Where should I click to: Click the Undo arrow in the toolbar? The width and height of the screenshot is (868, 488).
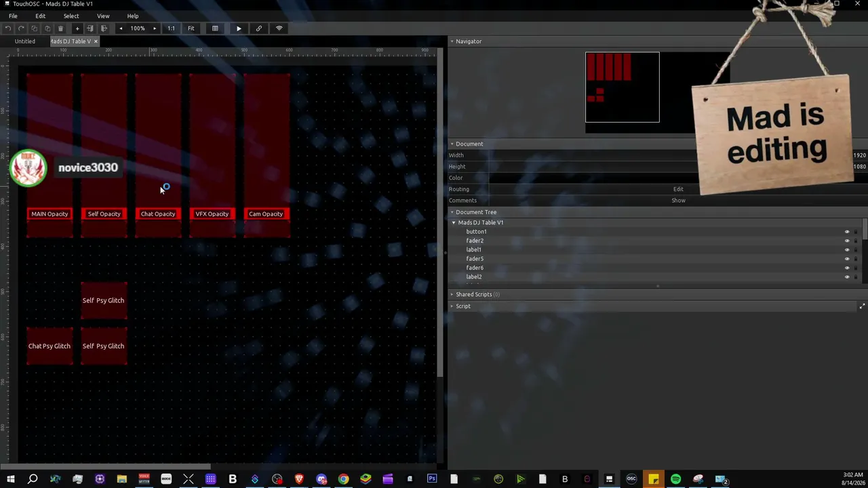coord(8,28)
